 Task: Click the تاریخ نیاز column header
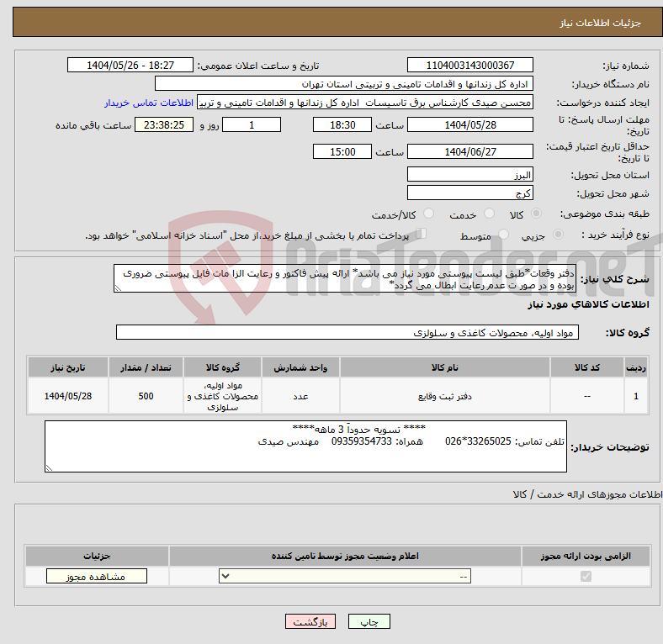[68, 367]
